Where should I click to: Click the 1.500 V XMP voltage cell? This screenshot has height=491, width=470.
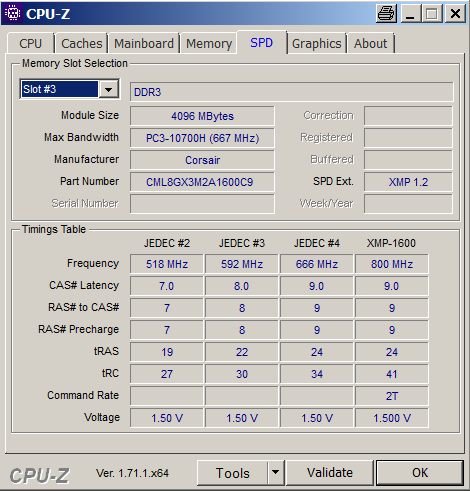tap(392, 418)
